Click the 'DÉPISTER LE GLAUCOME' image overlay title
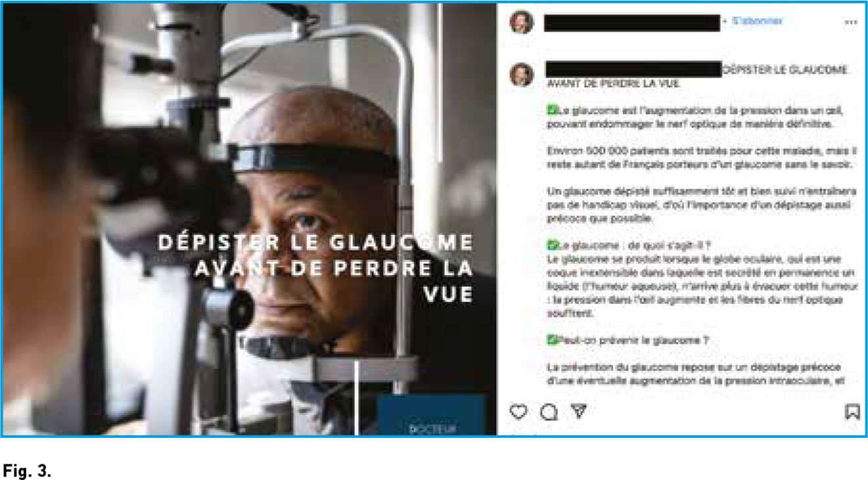Screen dimensions: 868x480 click(316, 268)
